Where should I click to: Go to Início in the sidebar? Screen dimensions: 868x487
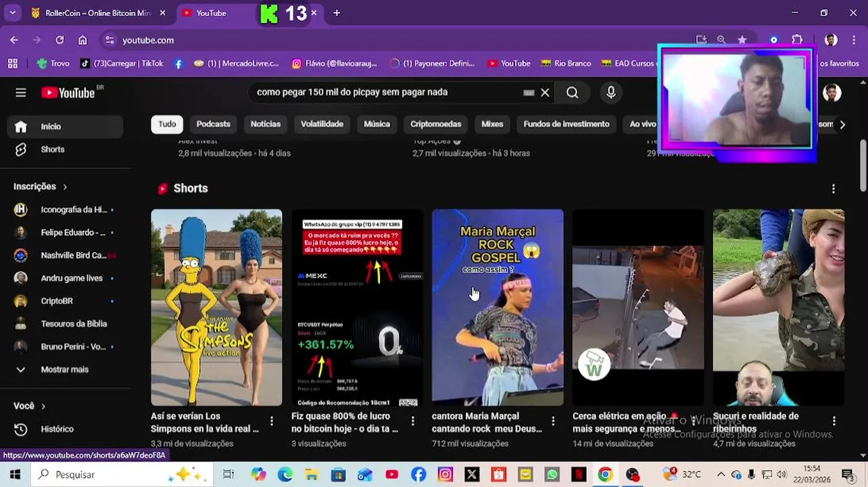pos(66,126)
